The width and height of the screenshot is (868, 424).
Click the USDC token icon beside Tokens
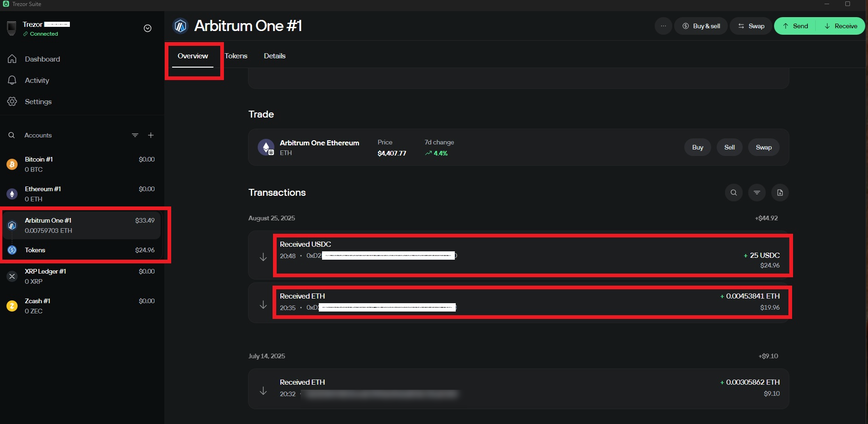[x=12, y=250]
